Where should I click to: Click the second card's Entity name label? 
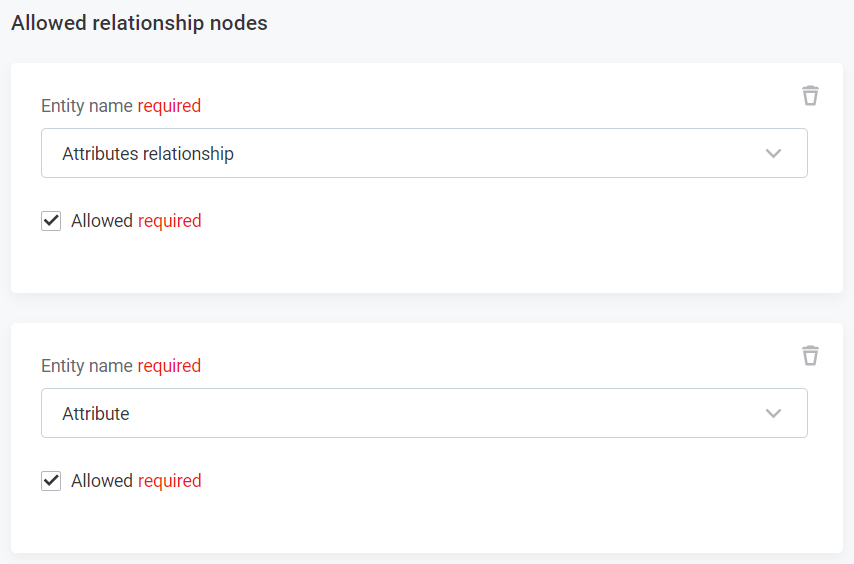(x=87, y=366)
